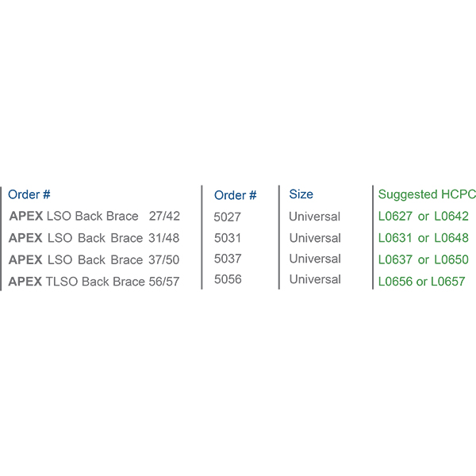Click HCPC code 'L0637 or L0650'
This screenshot has height=476, width=476.
[x=423, y=259]
